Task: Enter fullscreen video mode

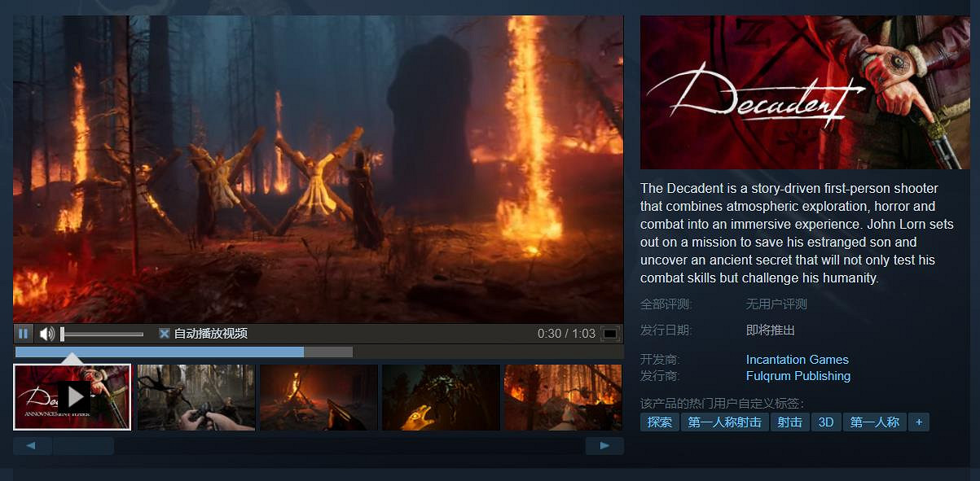Action: pos(609,334)
